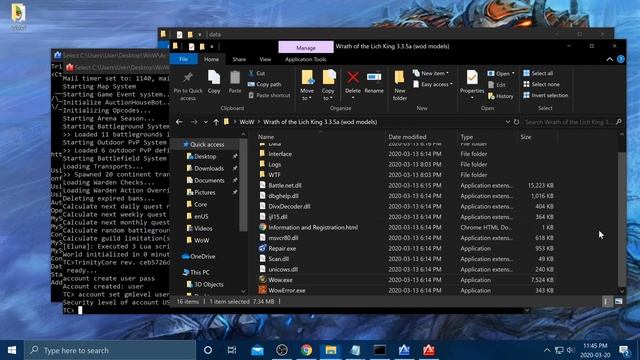Create a New folder from ribbon

point(400,85)
